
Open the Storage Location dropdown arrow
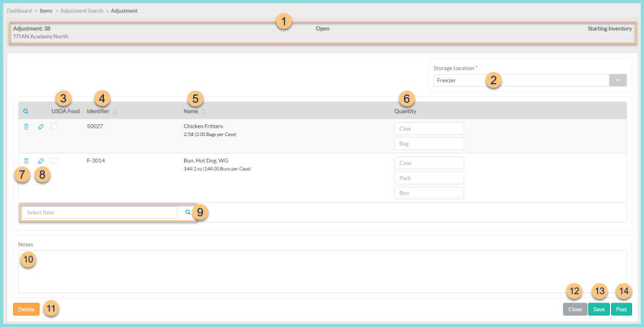[618, 81]
